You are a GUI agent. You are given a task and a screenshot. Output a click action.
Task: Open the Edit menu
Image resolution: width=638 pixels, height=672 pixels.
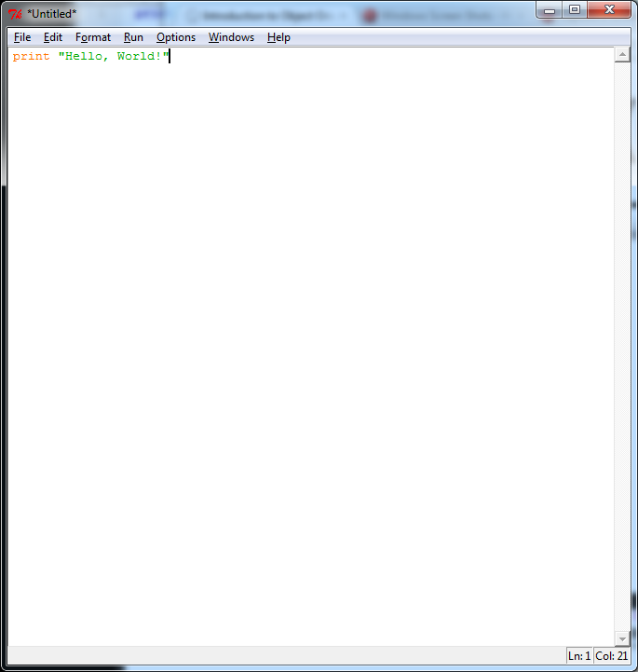[x=53, y=37]
